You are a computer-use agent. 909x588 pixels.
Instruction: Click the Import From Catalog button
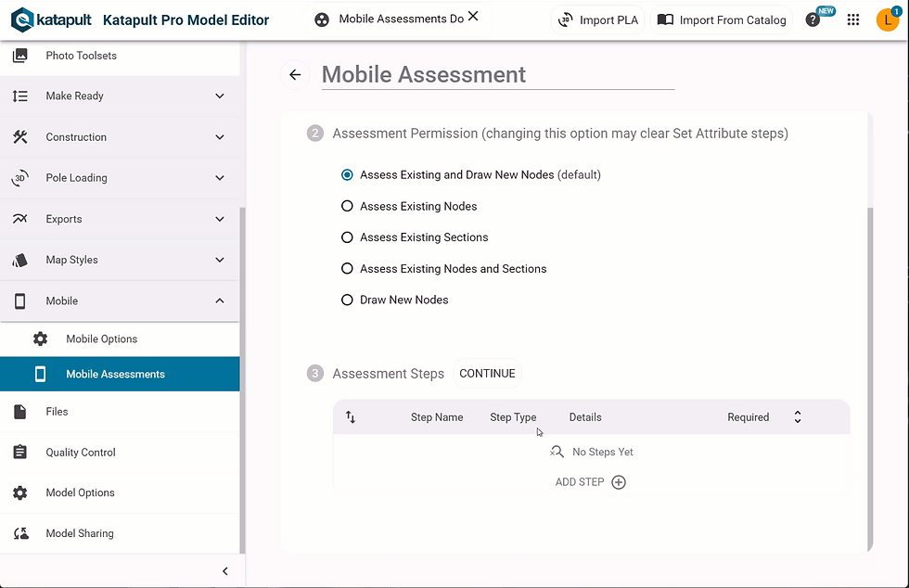722,19
